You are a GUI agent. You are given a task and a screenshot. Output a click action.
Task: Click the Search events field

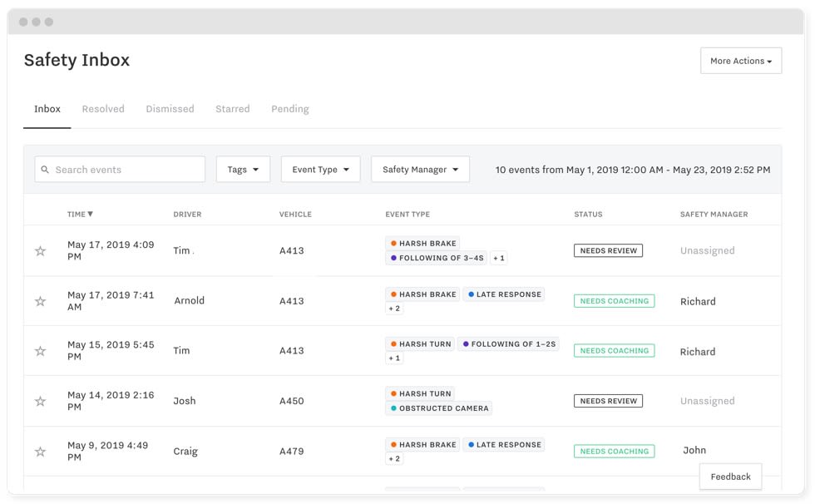pyautogui.click(x=120, y=170)
